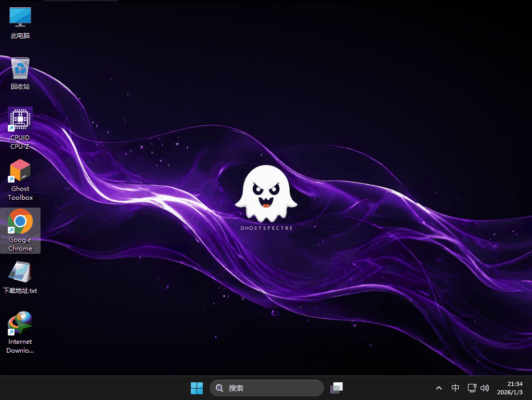Select the notepad icon above 下载地址.txt
Viewport: 532px width, 400px height.
(20, 272)
